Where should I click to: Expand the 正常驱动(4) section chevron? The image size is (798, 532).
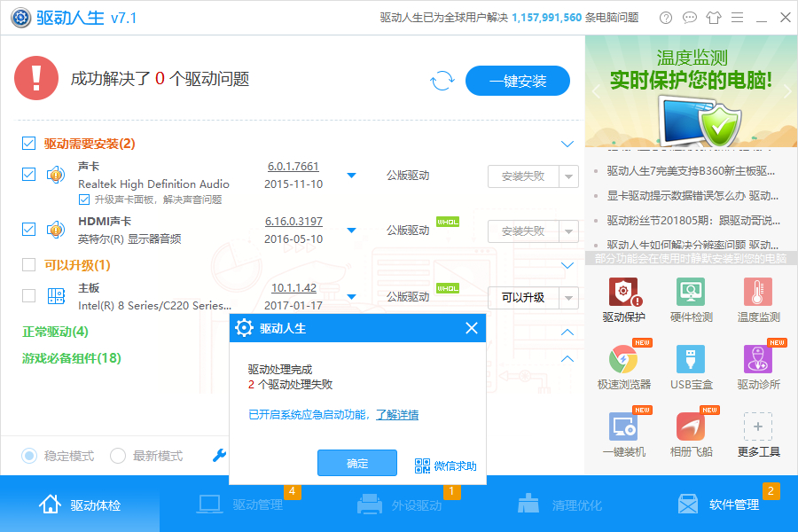tap(567, 332)
